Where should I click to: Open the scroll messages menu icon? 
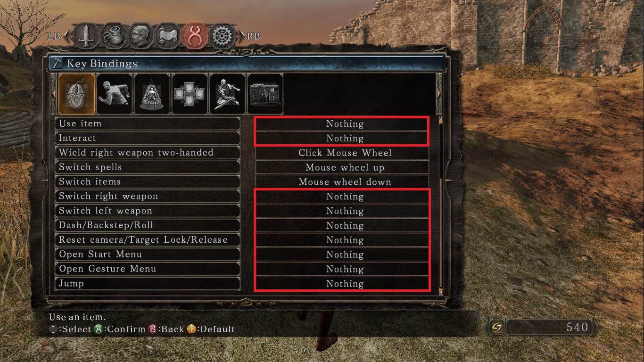pos(168,36)
